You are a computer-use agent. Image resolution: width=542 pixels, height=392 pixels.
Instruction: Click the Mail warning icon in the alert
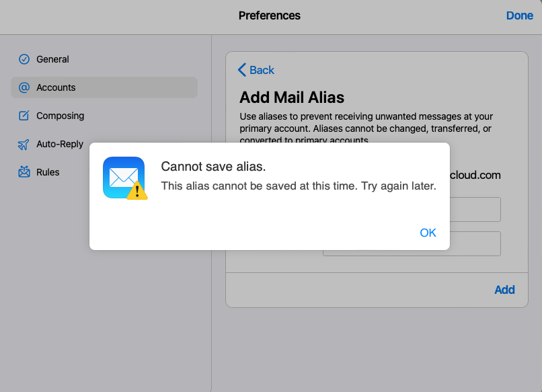(x=125, y=178)
